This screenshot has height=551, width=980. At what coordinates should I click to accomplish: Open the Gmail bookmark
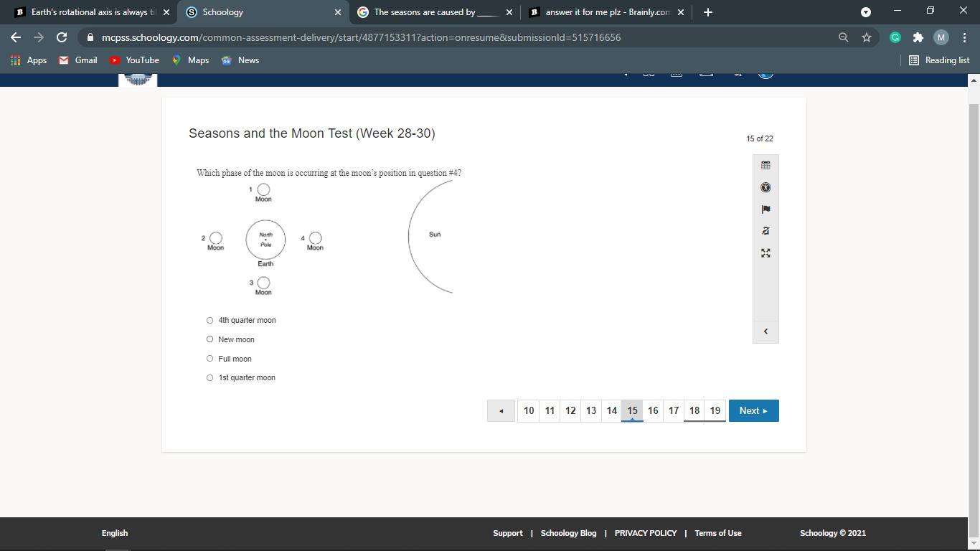tap(78, 60)
